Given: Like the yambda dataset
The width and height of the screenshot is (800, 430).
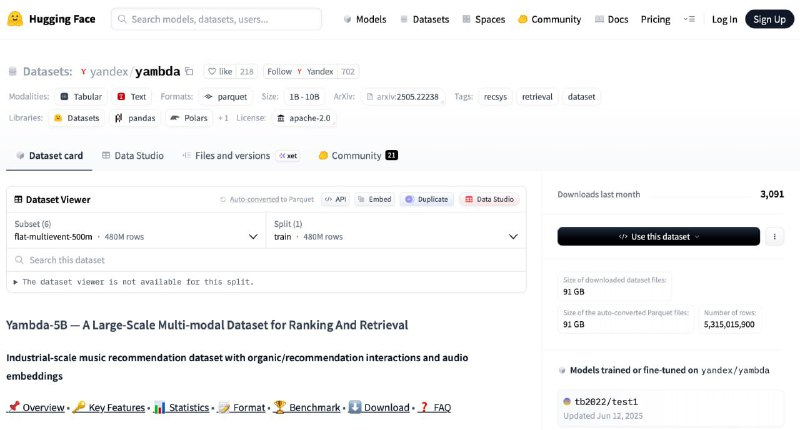Looking at the screenshot, I should point(219,72).
